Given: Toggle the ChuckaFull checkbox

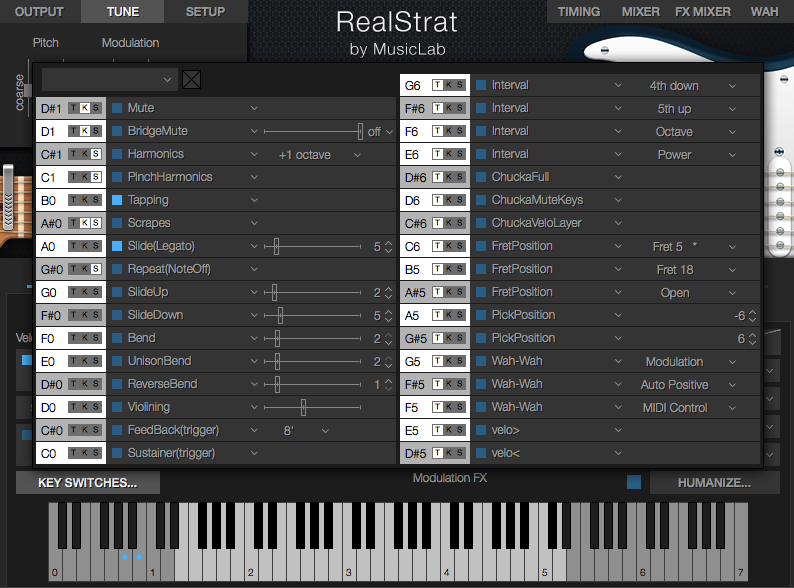Looking at the screenshot, I should point(481,177).
